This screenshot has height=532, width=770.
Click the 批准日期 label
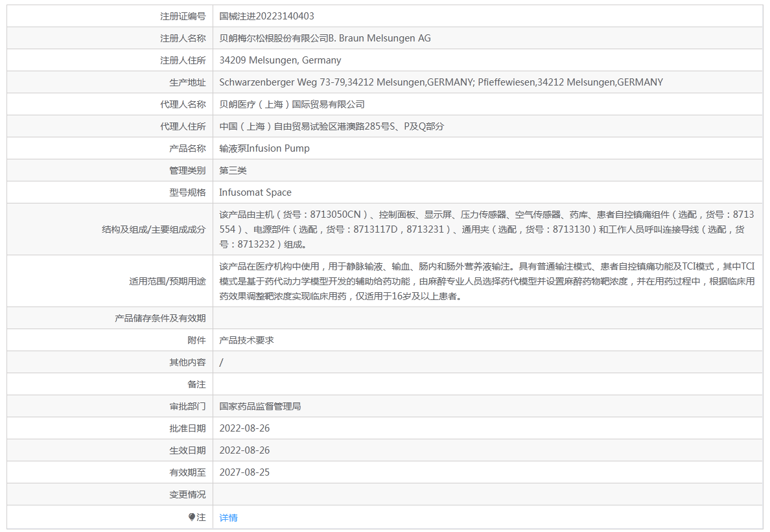(x=187, y=428)
